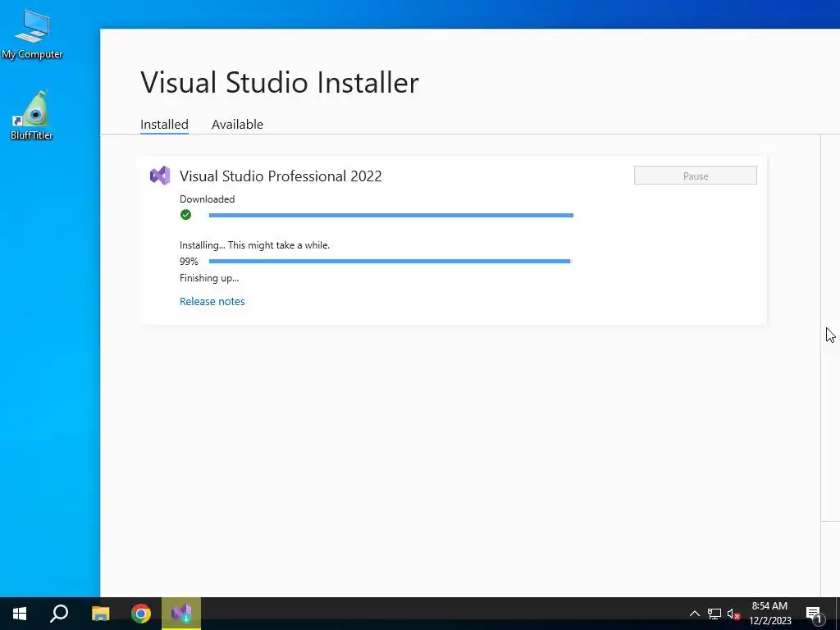The width and height of the screenshot is (840, 630).
Task: Click the Pause button
Action: (696, 176)
